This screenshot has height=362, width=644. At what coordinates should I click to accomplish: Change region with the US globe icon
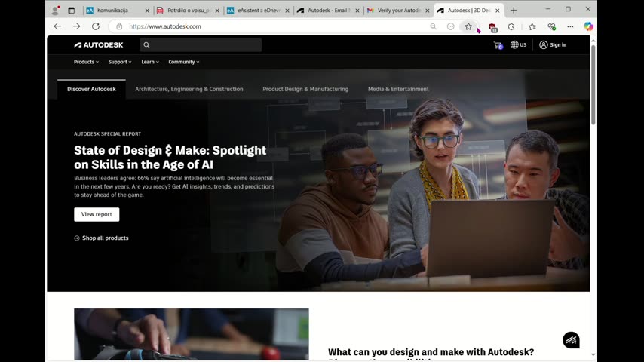point(518,44)
